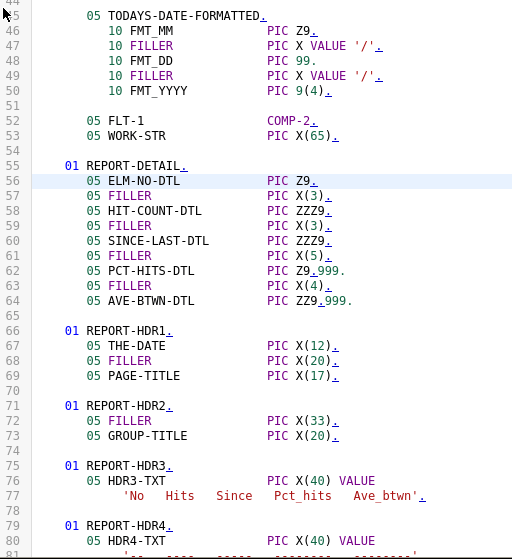Place cursor on FMT_MM field name
Screen dimensions: 512x559
pos(151,31)
